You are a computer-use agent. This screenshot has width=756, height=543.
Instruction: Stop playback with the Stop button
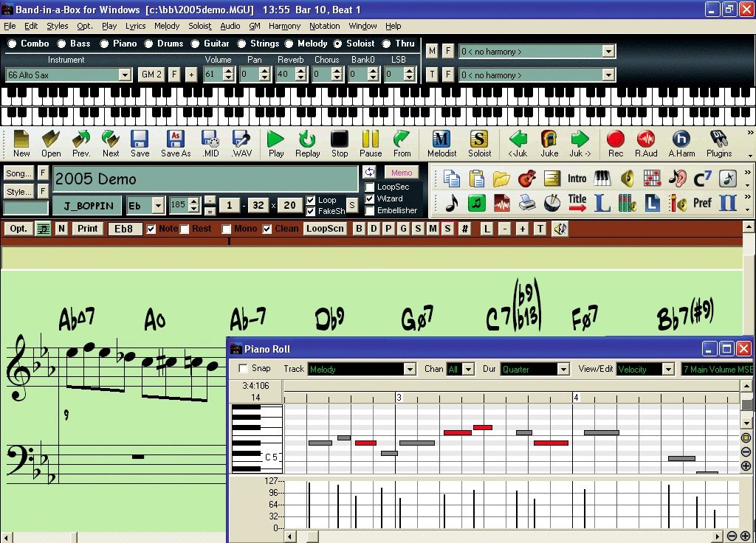[340, 144]
